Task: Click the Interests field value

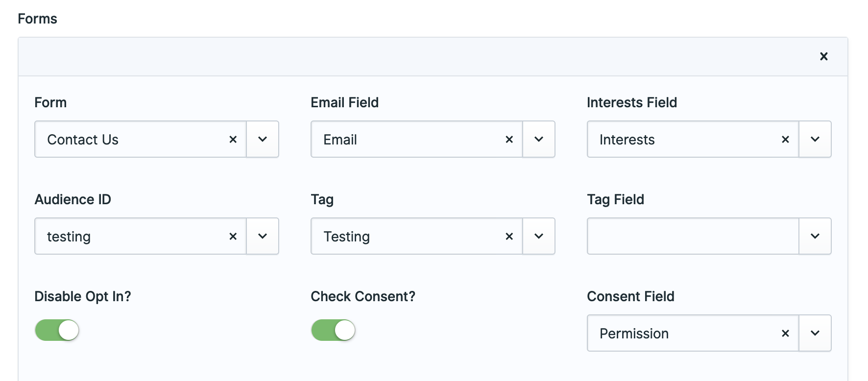Action: (x=627, y=140)
